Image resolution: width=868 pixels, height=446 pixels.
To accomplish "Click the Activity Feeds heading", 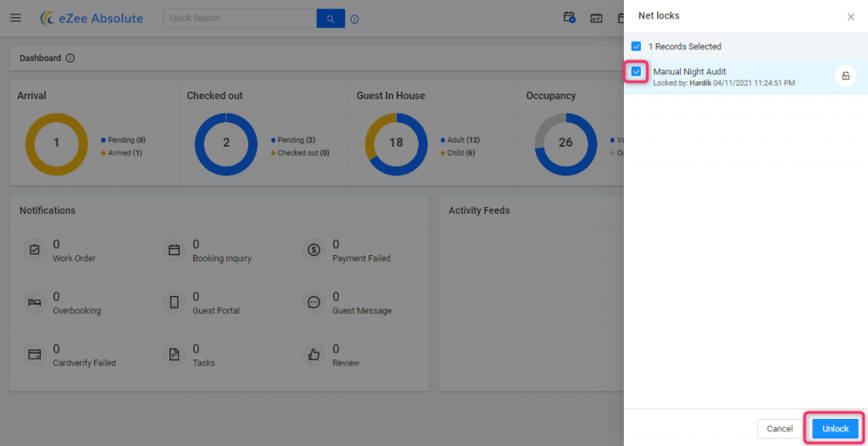I will (x=479, y=210).
